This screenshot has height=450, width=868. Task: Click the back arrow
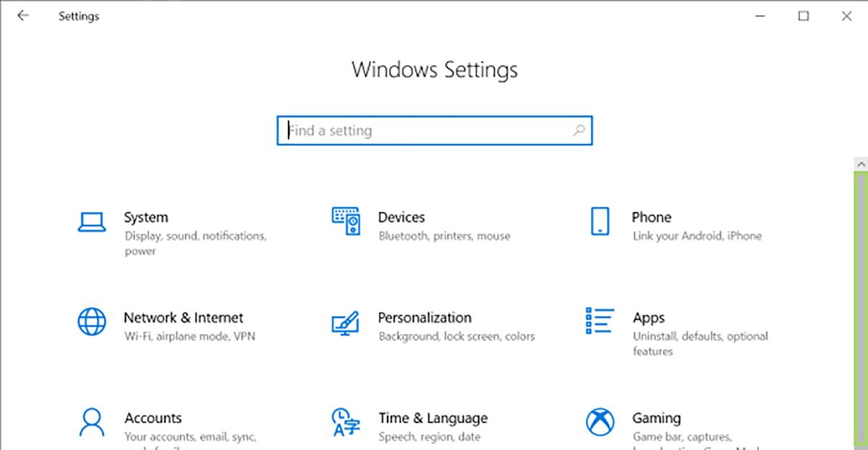pyautogui.click(x=22, y=15)
